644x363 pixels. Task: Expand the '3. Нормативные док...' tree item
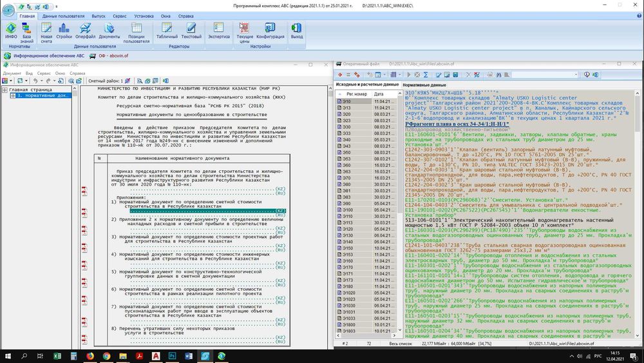(x=12, y=95)
